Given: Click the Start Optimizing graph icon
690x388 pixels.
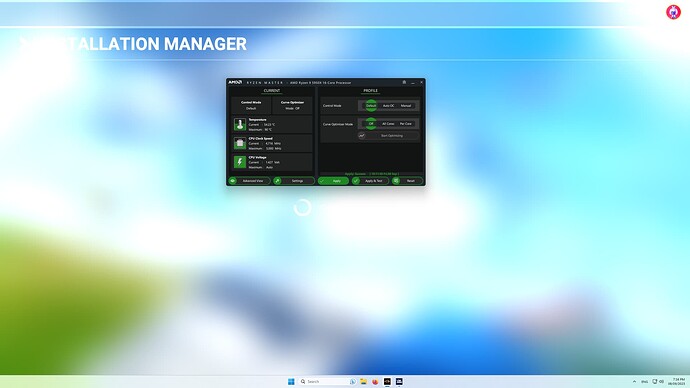Looking at the screenshot, I should [x=362, y=135].
